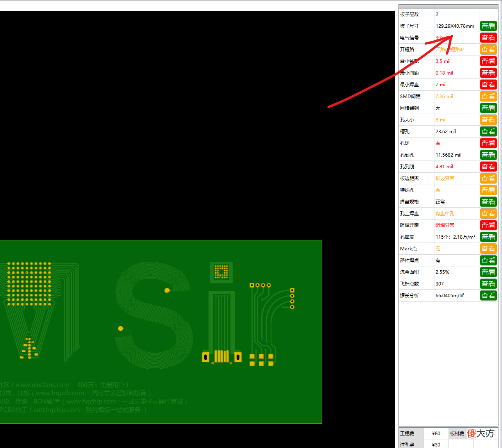Click 查看 for 焊盘规格 row

488,202
